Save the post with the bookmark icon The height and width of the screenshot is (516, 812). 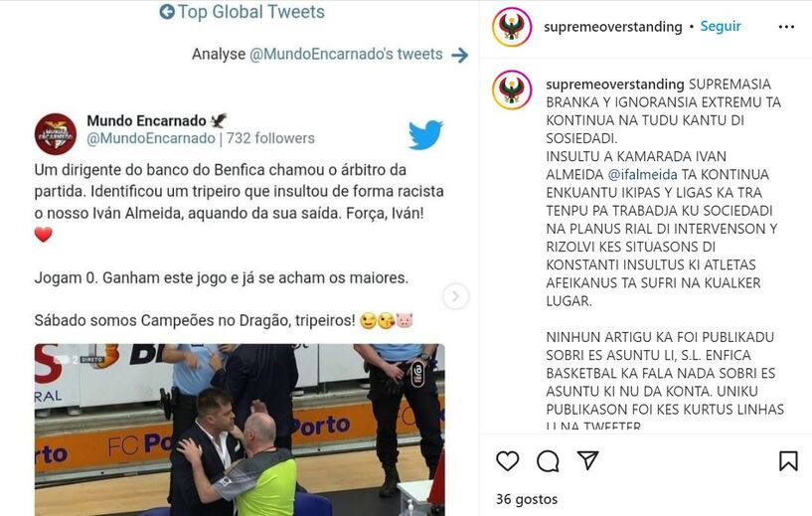pyautogui.click(x=788, y=460)
